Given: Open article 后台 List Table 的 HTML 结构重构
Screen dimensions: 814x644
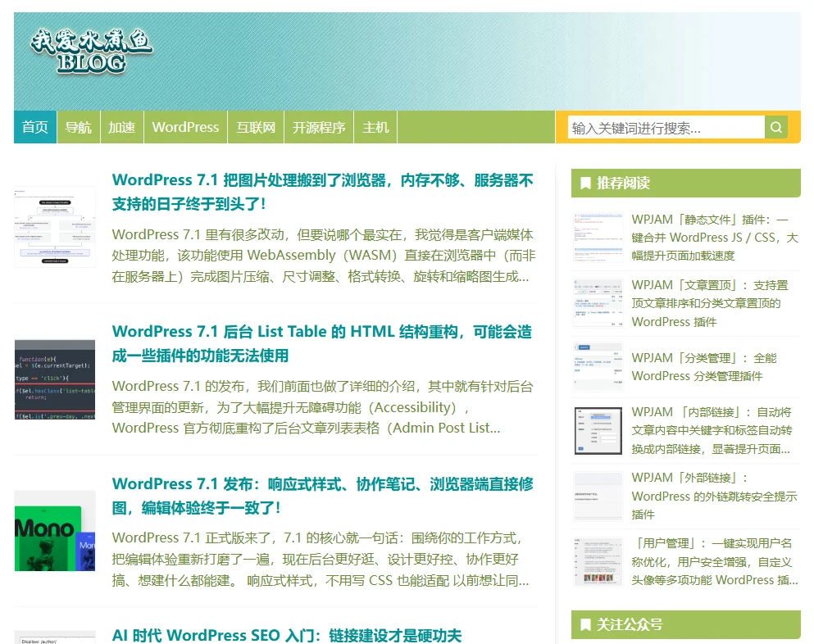Looking at the screenshot, I should click(x=322, y=343).
